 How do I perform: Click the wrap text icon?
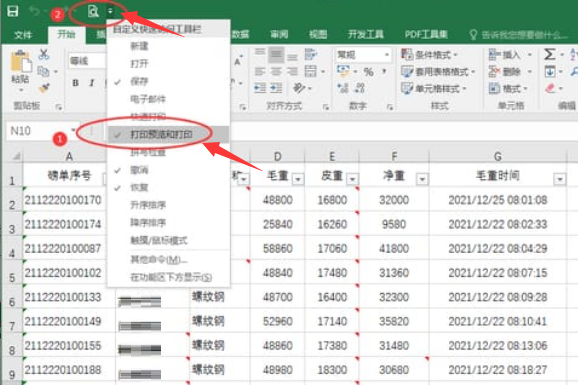[310, 55]
